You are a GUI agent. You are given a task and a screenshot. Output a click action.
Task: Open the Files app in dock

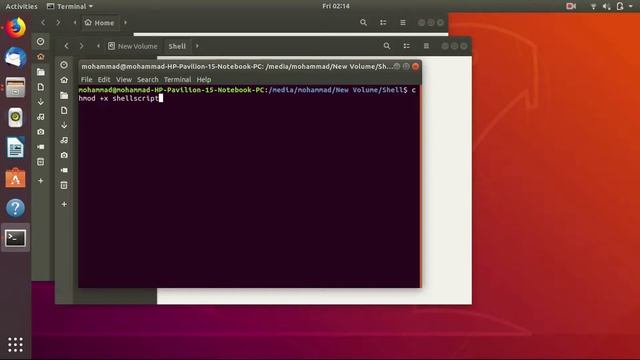[16, 87]
